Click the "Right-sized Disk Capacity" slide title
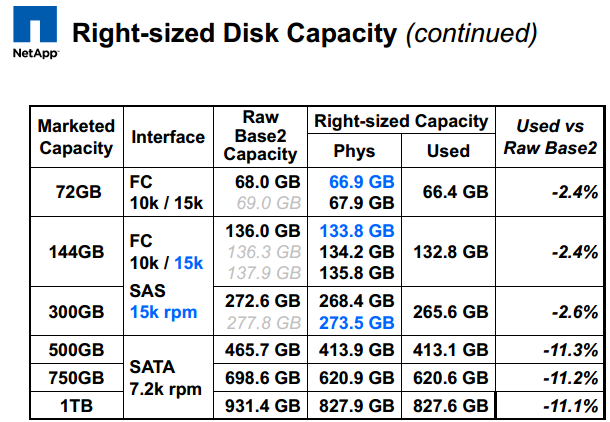Viewport: 610px width, 422px height. tap(235, 33)
